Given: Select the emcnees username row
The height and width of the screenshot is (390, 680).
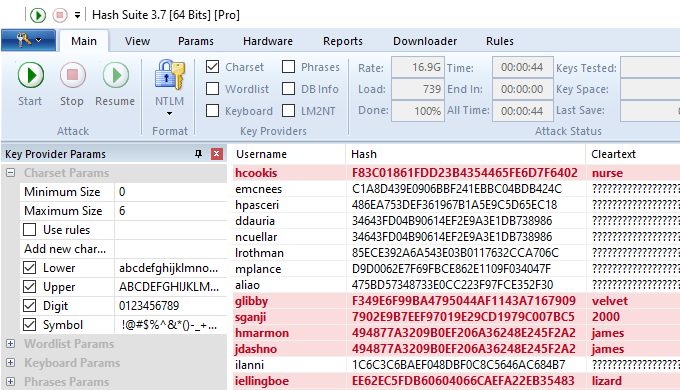Looking at the screenshot, I should click(x=258, y=189).
